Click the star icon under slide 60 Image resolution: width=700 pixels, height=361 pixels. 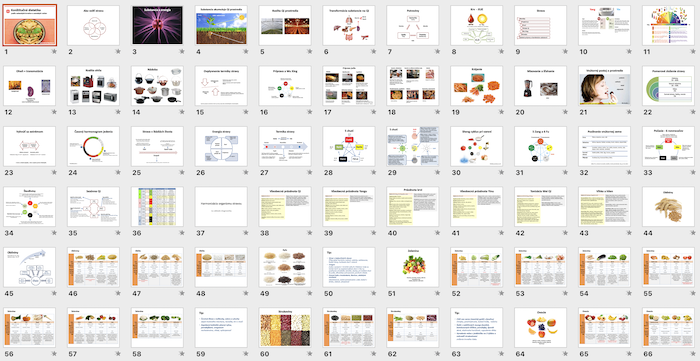tap(309, 354)
